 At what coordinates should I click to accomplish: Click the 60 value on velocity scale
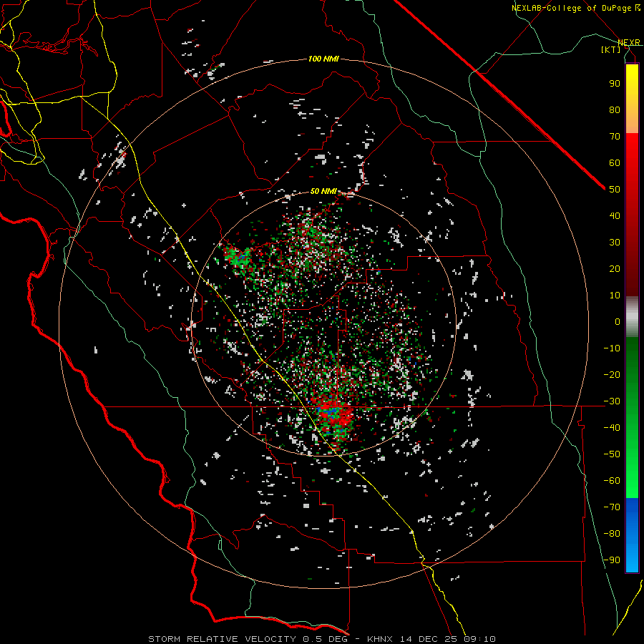pyautogui.click(x=615, y=162)
